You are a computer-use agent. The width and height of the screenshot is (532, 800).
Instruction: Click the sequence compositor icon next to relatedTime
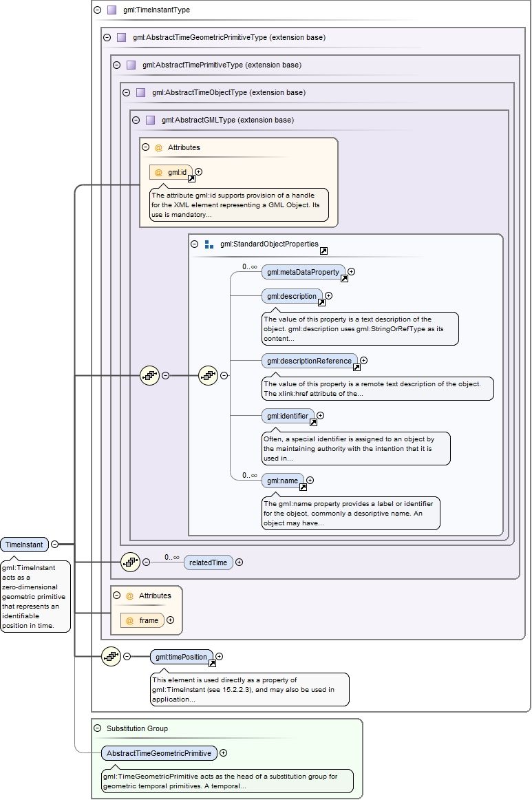[130, 562]
